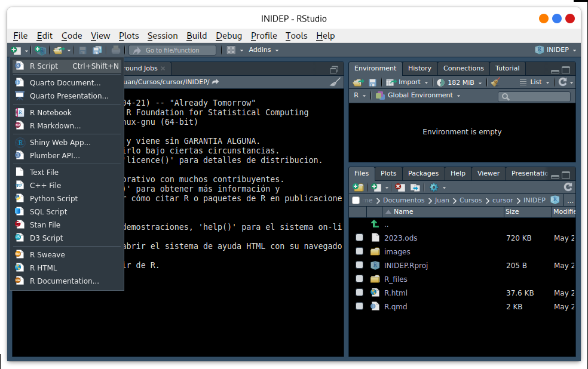This screenshot has height=369, width=588.
Task: Click the workspace panes layout icon
Action: [x=231, y=50]
